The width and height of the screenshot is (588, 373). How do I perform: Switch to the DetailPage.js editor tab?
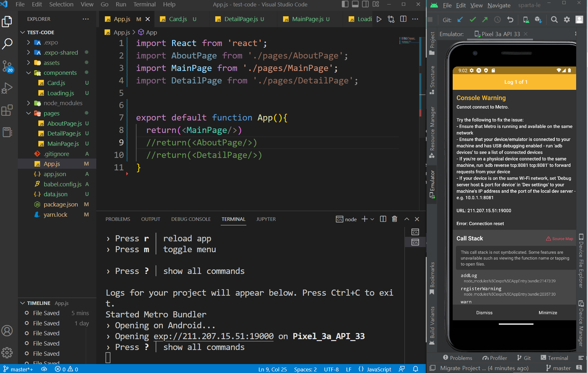(242, 19)
